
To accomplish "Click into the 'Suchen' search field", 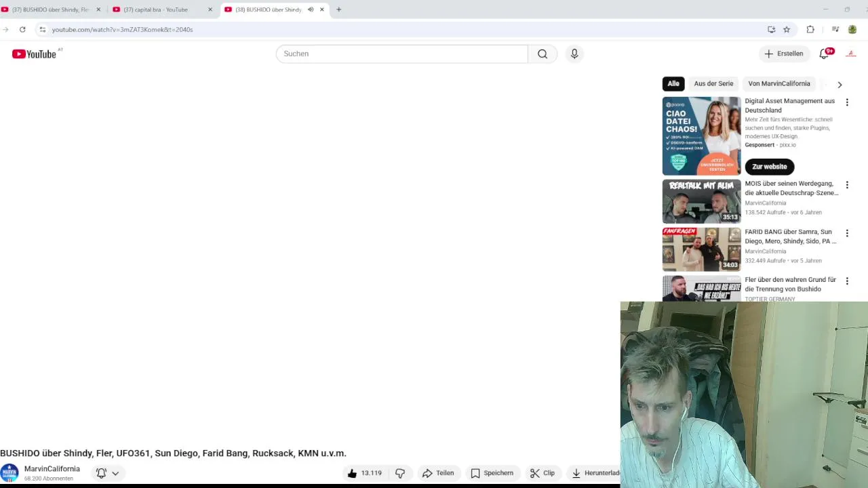I will [x=401, y=54].
